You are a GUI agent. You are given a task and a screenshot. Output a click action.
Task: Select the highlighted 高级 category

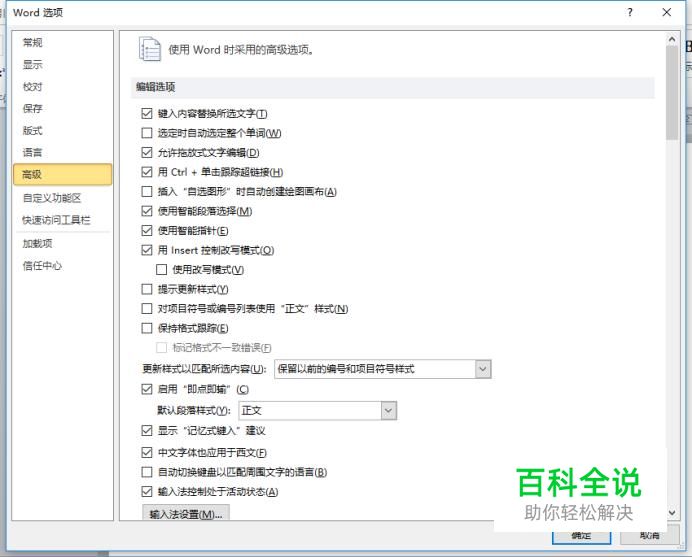[62, 174]
